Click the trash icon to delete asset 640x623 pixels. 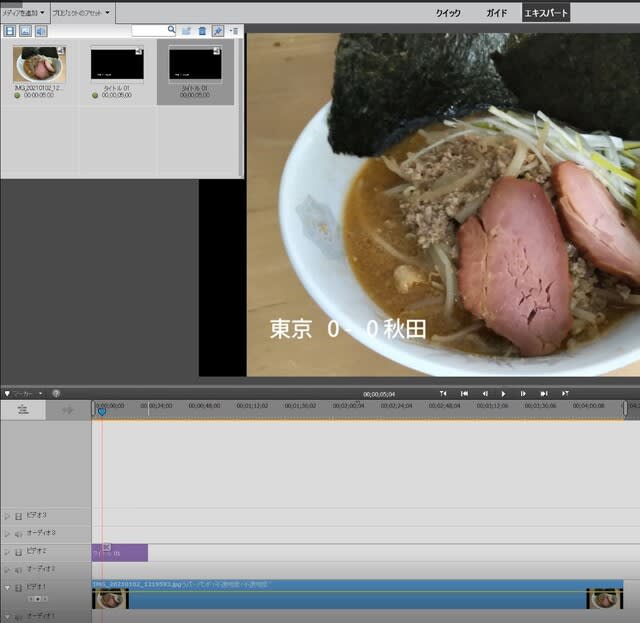pos(202,31)
